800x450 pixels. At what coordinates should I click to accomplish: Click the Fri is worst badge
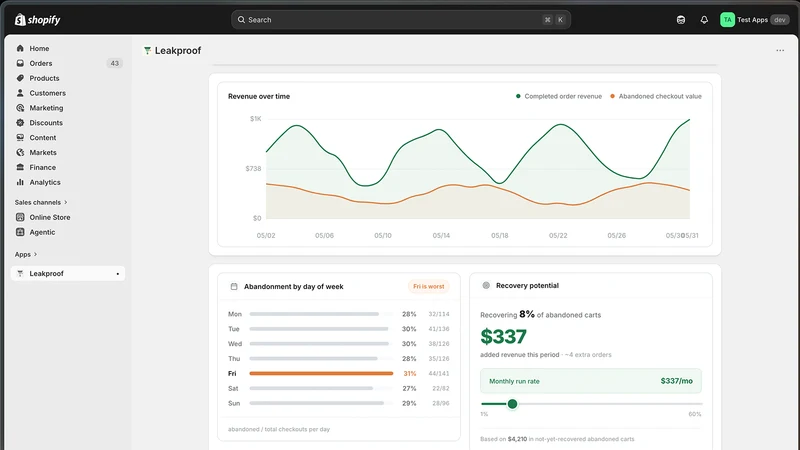point(429,286)
